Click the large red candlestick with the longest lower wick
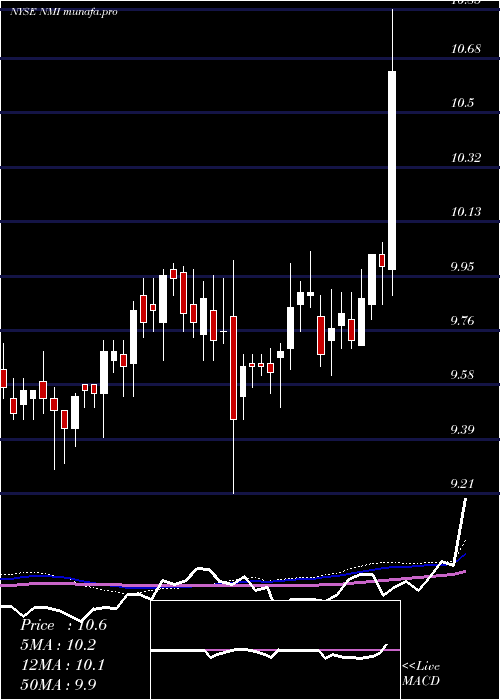This screenshot has height=700, width=500. click(233, 368)
